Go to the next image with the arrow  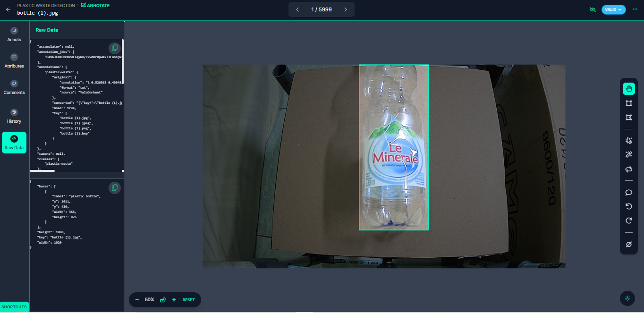345,9
